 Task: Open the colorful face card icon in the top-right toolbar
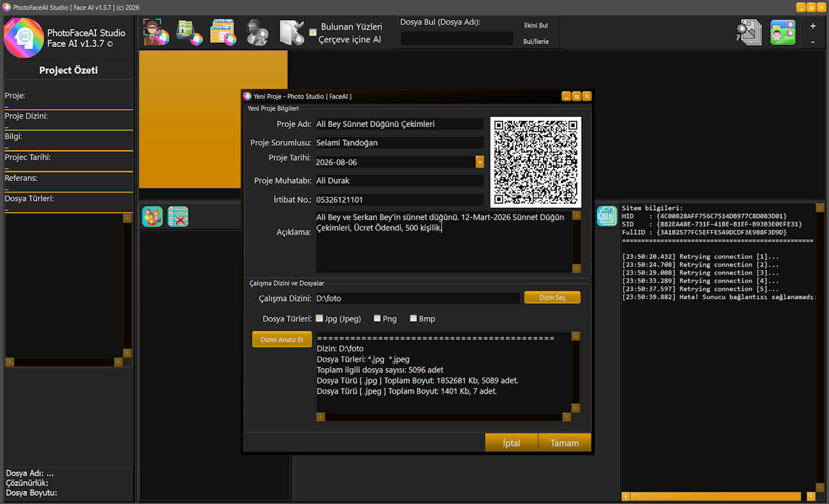(x=783, y=32)
